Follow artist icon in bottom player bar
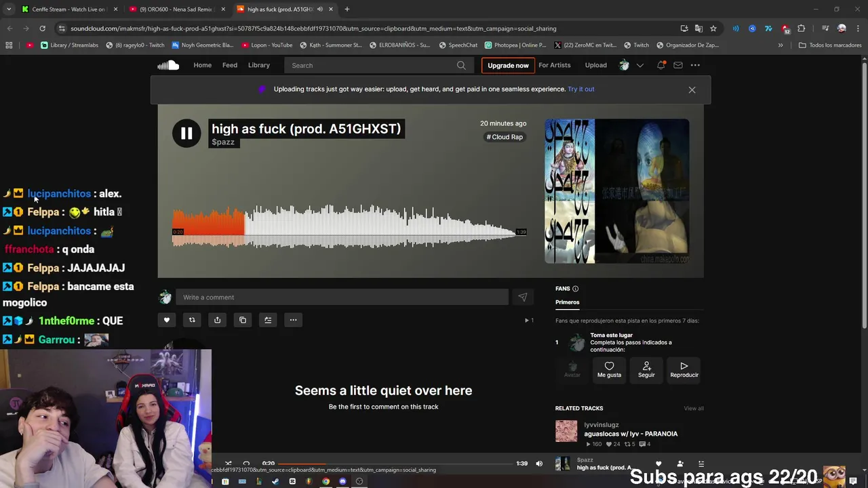 click(680, 464)
